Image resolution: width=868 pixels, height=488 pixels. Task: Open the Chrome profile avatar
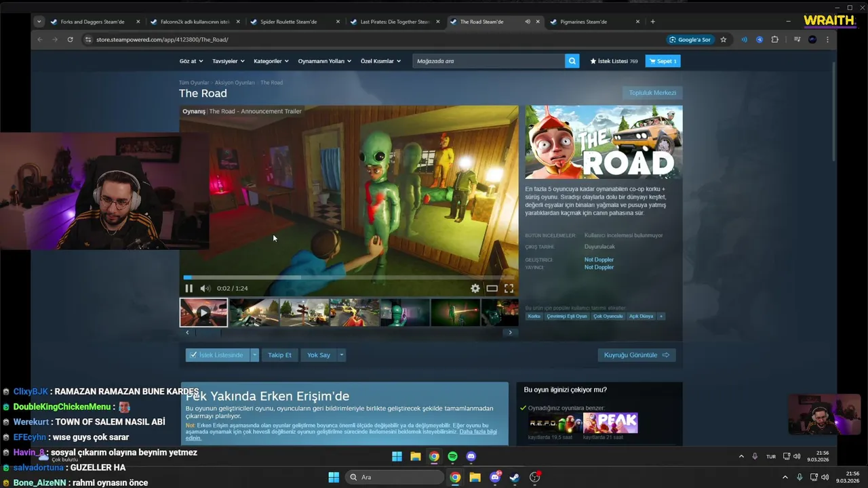tap(812, 39)
